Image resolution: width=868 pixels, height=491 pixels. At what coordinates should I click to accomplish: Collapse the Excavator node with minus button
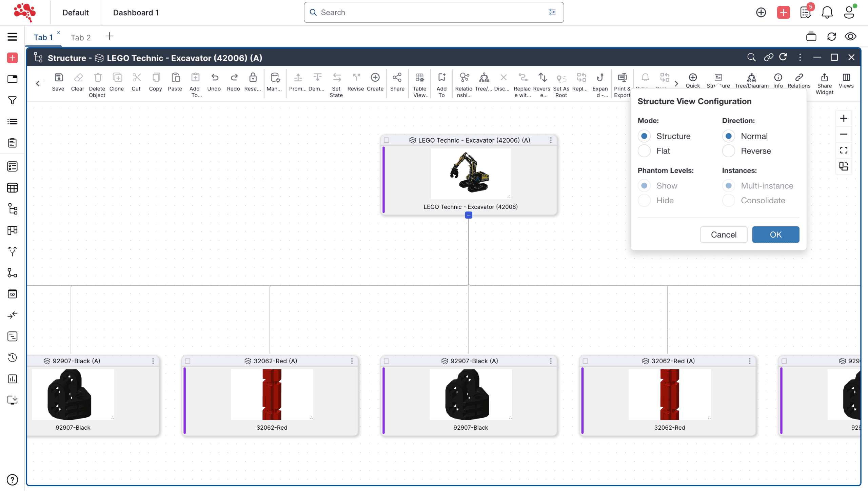tap(469, 215)
